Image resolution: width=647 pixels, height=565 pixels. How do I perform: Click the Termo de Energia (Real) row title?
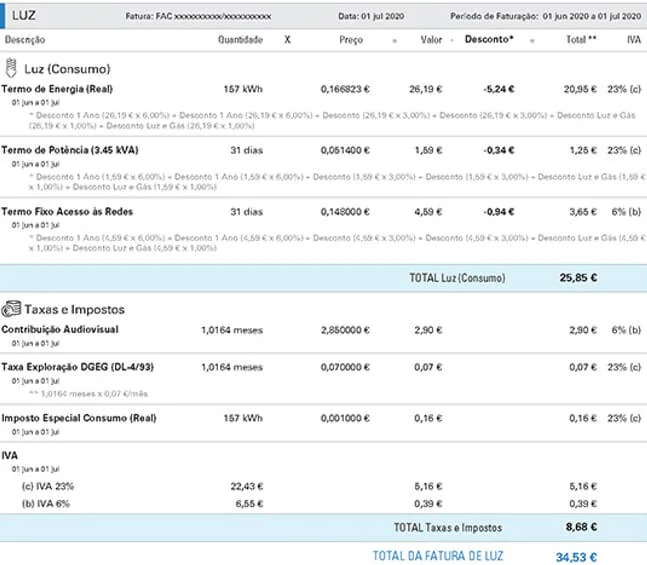57,89
